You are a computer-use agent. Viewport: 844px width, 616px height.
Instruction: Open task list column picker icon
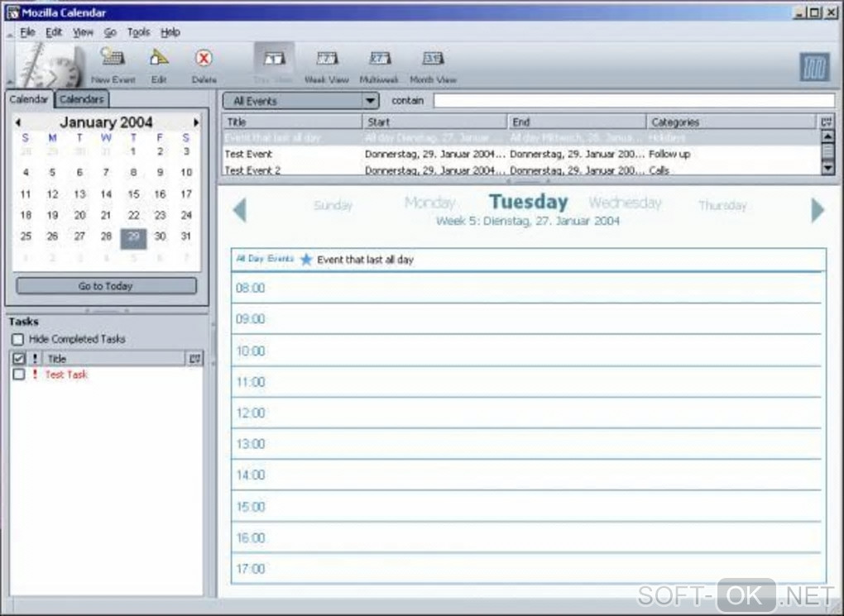pyautogui.click(x=194, y=359)
